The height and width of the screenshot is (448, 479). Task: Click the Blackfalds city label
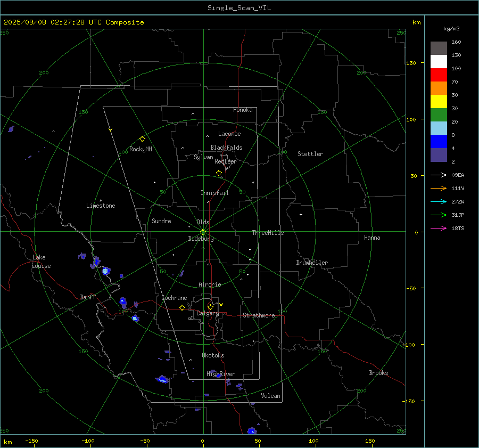[226, 148]
